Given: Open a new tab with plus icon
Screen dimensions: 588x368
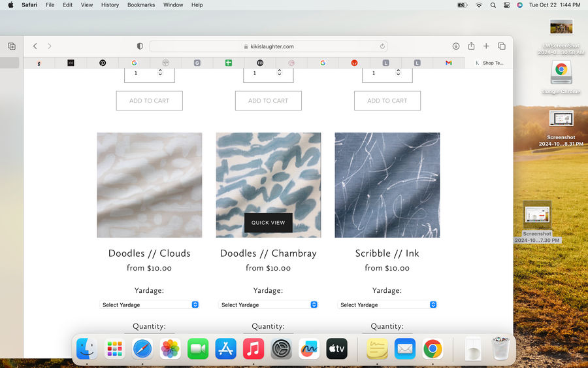Looking at the screenshot, I should coord(486,46).
